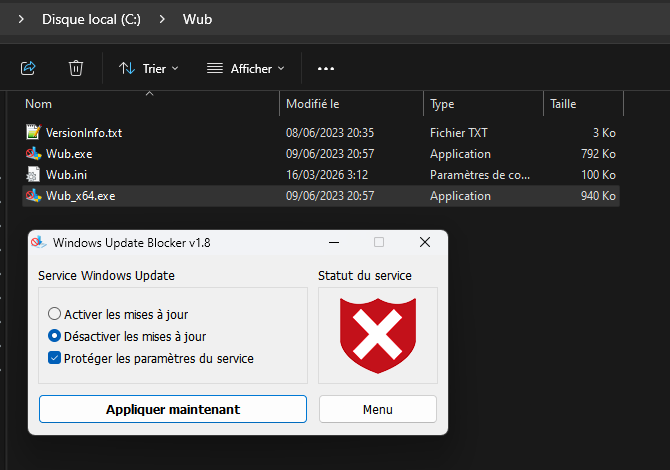Sort by the Modifié le column header
The height and width of the screenshot is (470, 670).
click(x=351, y=104)
